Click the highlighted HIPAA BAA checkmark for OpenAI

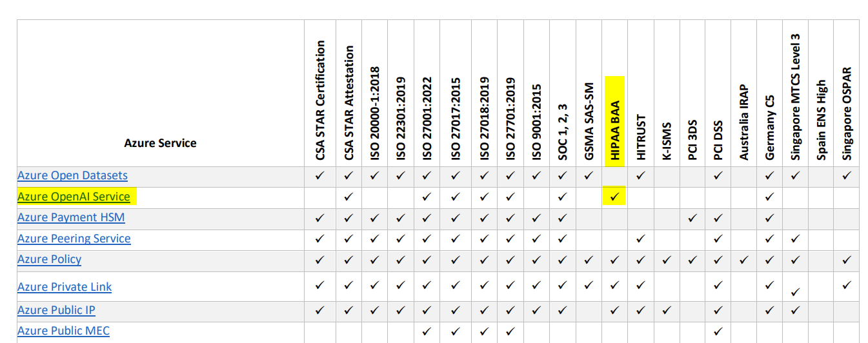[x=614, y=196]
